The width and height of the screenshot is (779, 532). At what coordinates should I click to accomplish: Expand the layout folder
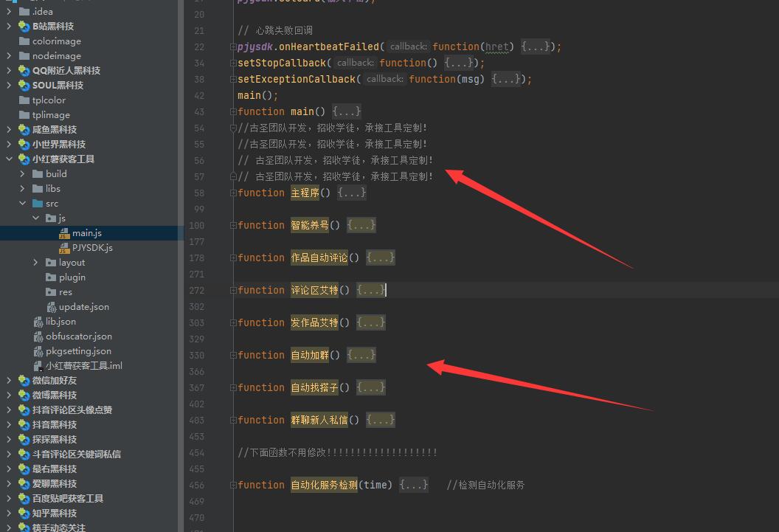pos(36,263)
